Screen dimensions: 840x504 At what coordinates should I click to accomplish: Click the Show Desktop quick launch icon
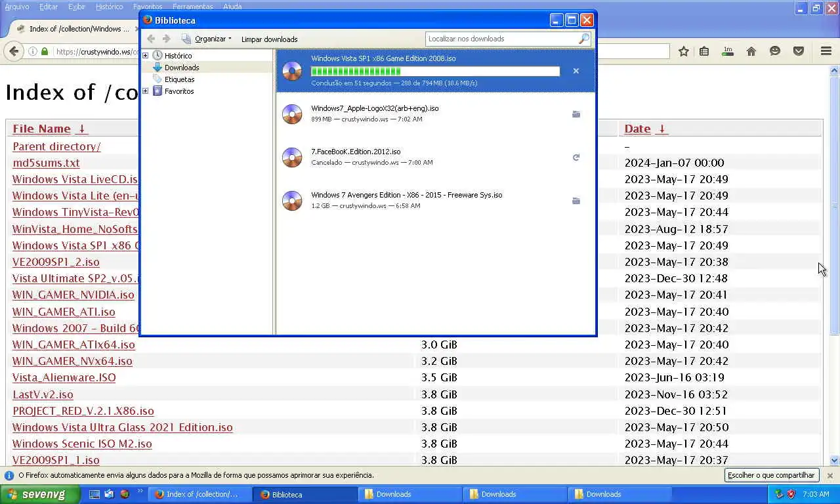(x=94, y=494)
